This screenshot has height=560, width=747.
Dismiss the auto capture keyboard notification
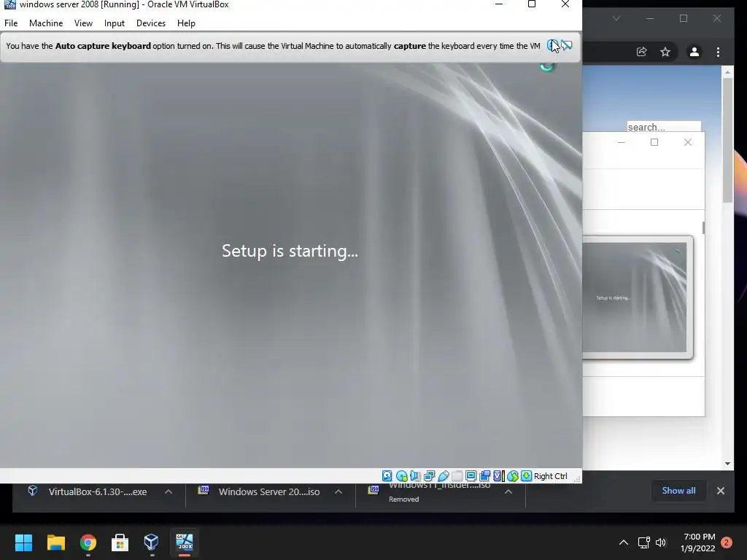(553, 46)
